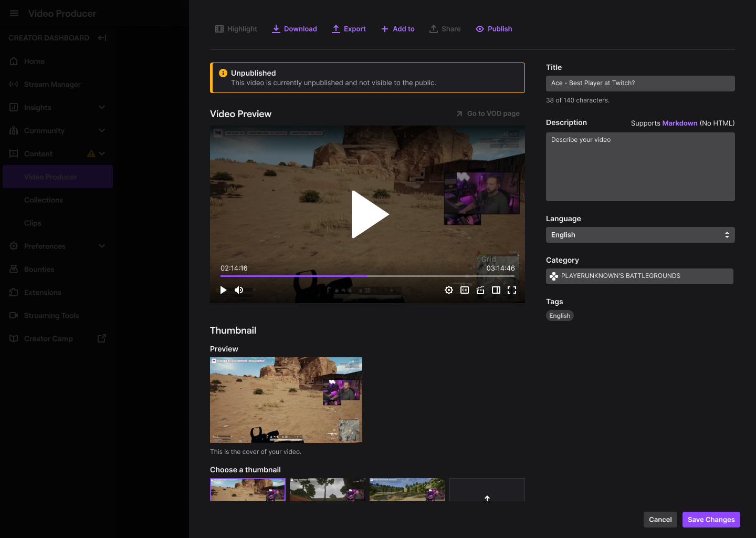756x538 pixels.
Task: Play the video from the control bar
Action: [x=223, y=290]
